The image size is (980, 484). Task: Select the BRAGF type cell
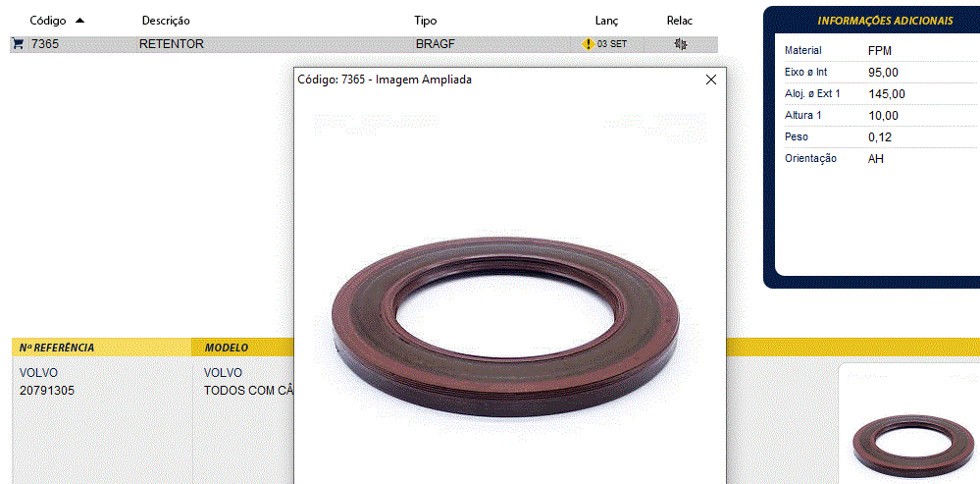click(x=436, y=44)
